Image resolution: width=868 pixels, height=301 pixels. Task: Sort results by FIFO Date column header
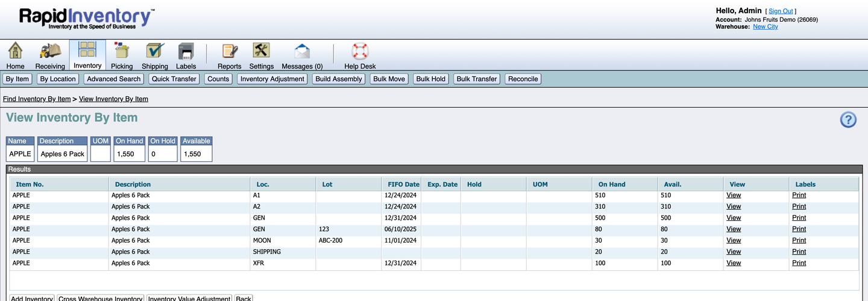click(x=403, y=184)
